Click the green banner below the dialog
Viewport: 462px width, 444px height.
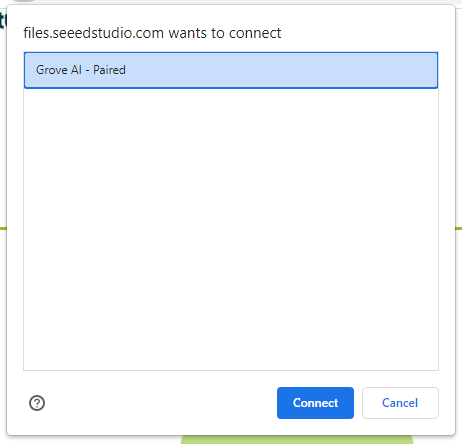[297, 440]
